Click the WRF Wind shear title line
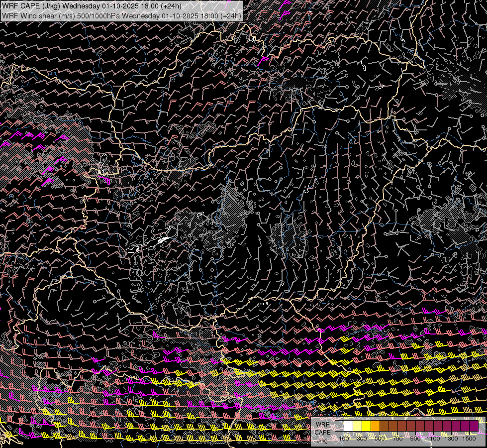Viewport: 487px width, 448px height. coord(122,15)
